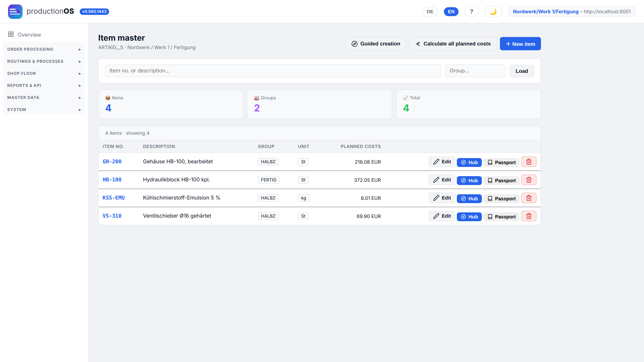
Task: Click the Nordwerk/Werk 1/Fertigung connection selector
Action: click(572, 11)
